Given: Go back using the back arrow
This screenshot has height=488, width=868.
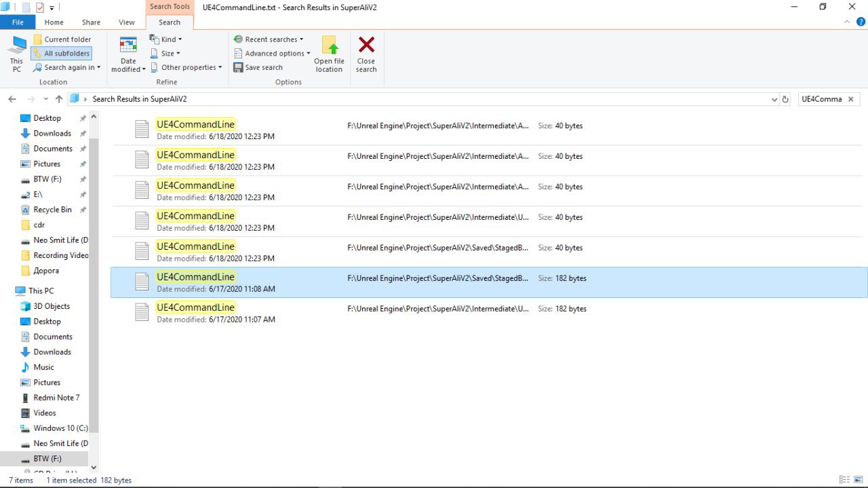Looking at the screenshot, I should tap(12, 99).
